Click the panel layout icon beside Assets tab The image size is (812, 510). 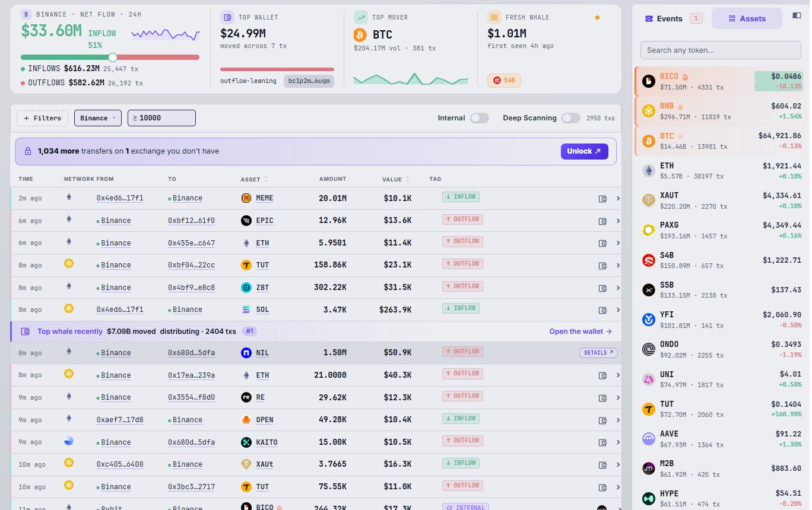coord(796,16)
